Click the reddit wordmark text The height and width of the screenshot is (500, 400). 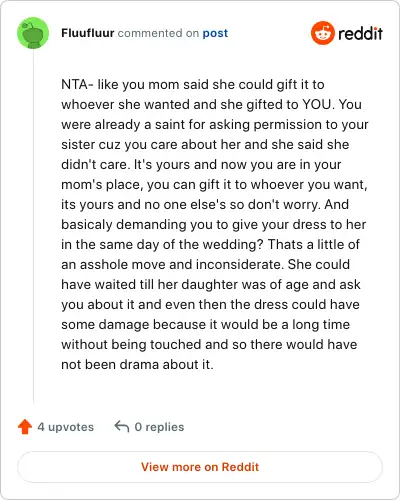pos(360,33)
